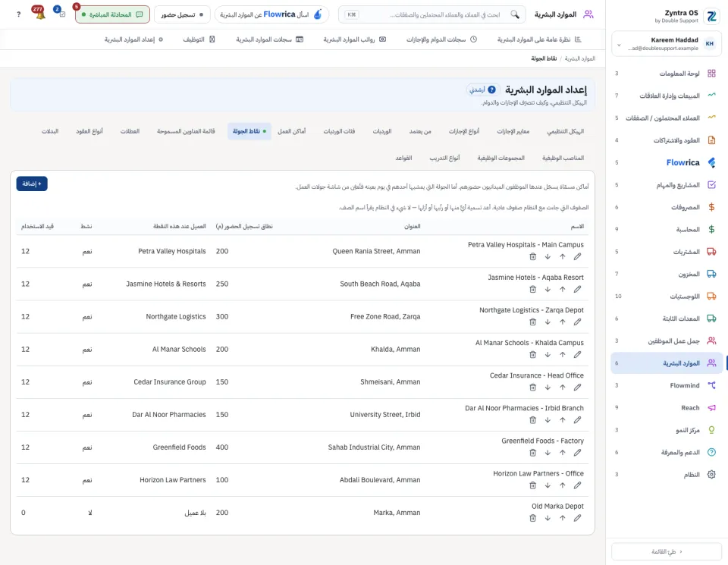The image size is (728, 565).
Task: Click the إضافة add button
Action: point(32,184)
